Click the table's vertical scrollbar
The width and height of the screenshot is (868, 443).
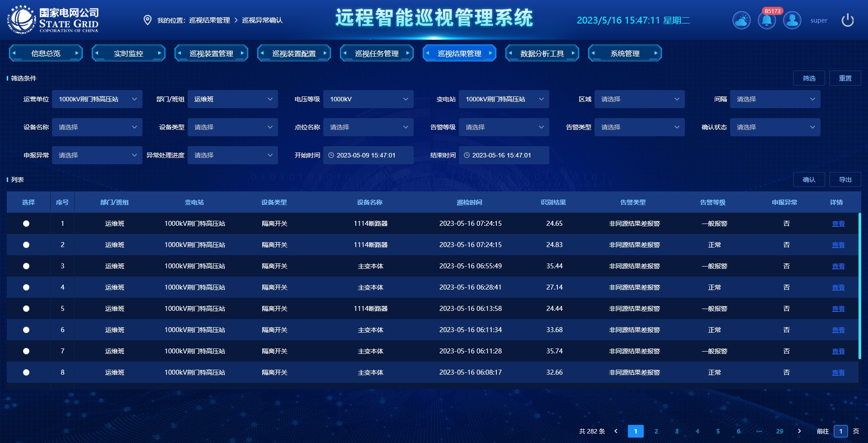pos(859,286)
